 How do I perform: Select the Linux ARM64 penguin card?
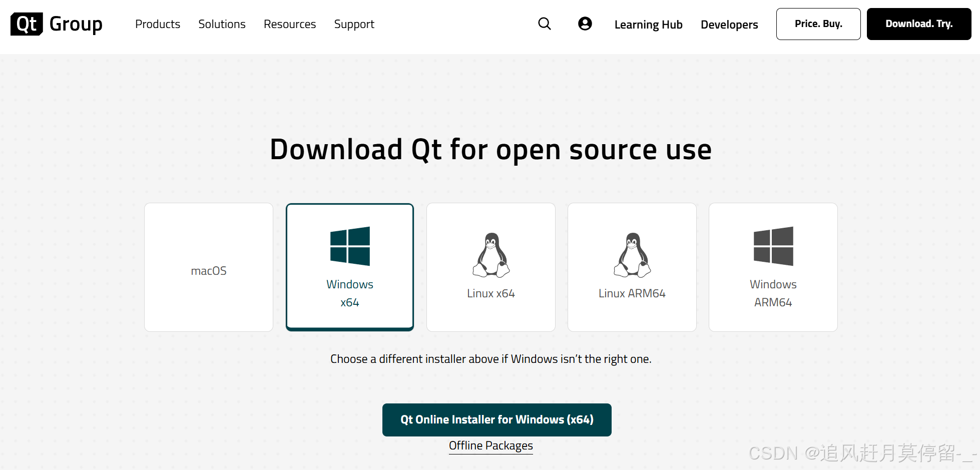632,267
